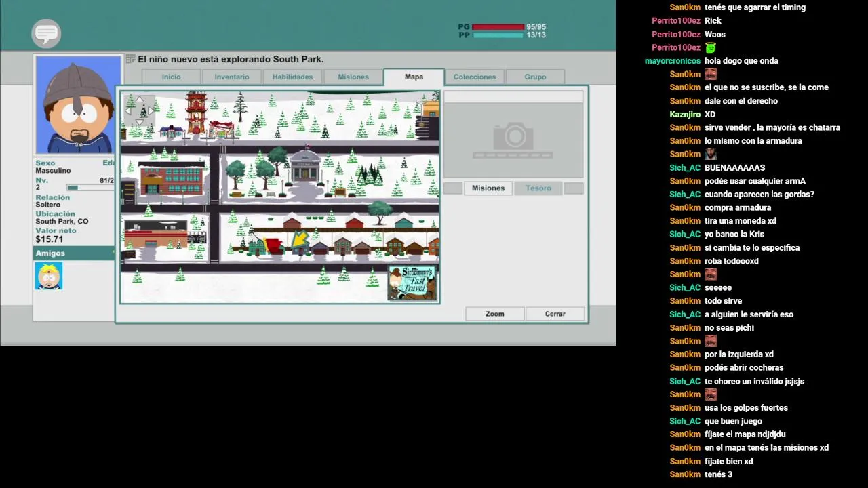Click Perrito100ez name next to 'Rick'
The image size is (868, 488).
pos(675,21)
